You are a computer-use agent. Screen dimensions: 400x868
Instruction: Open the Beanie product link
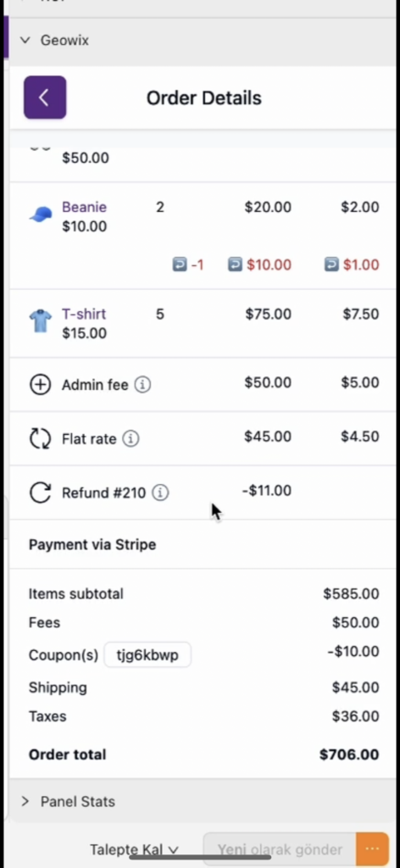click(84, 207)
